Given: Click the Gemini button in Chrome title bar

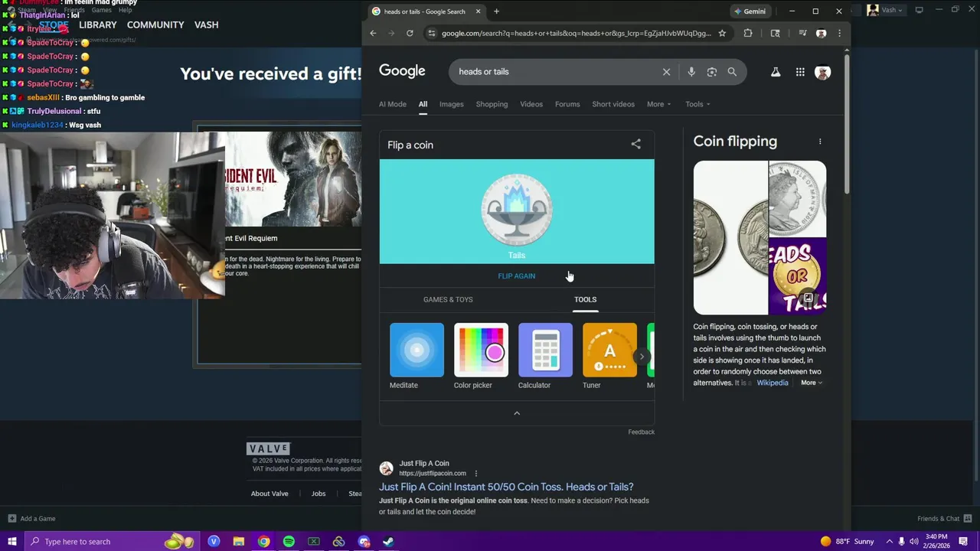Looking at the screenshot, I should 750,11.
